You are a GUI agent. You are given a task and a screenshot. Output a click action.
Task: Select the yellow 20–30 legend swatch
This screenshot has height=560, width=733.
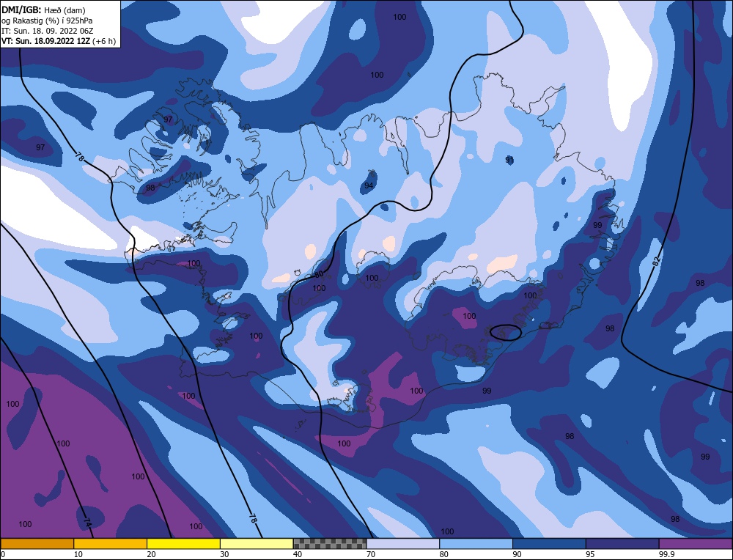pyautogui.click(x=183, y=543)
